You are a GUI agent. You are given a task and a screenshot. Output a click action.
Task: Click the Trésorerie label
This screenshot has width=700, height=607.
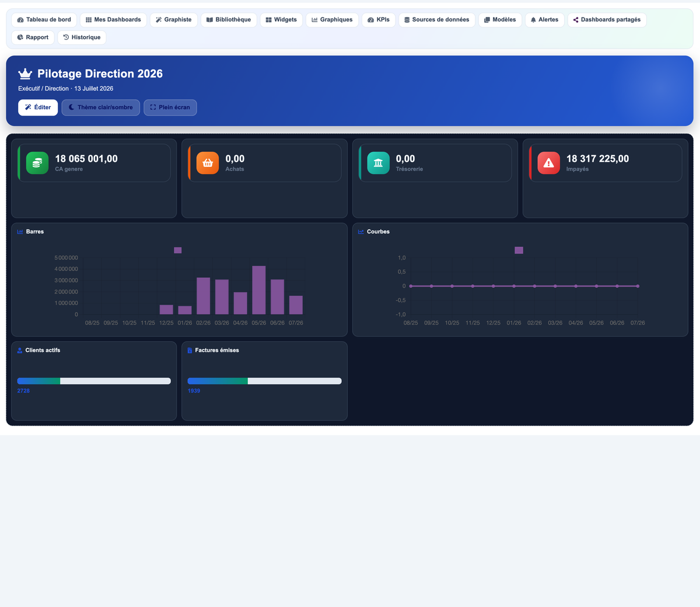409,169
